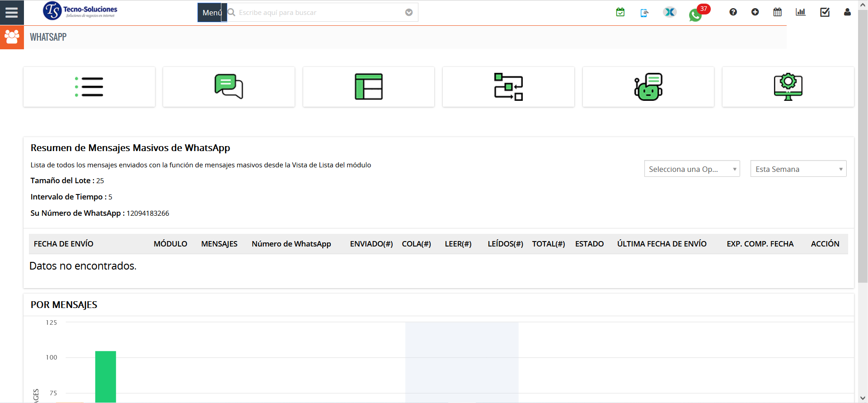Click the Tecno-Soluciones logo
This screenshot has width=868, height=403.
click(x=80, y=10)
